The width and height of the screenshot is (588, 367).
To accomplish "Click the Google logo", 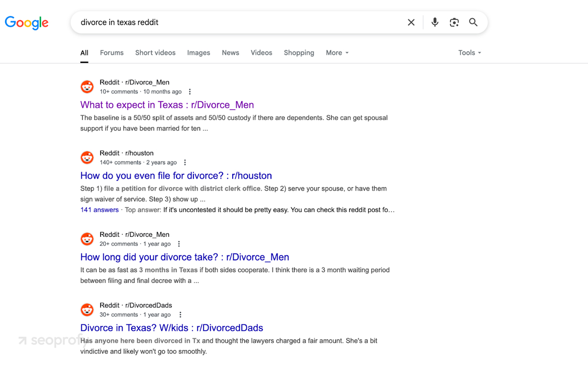I will pos(26,23).
